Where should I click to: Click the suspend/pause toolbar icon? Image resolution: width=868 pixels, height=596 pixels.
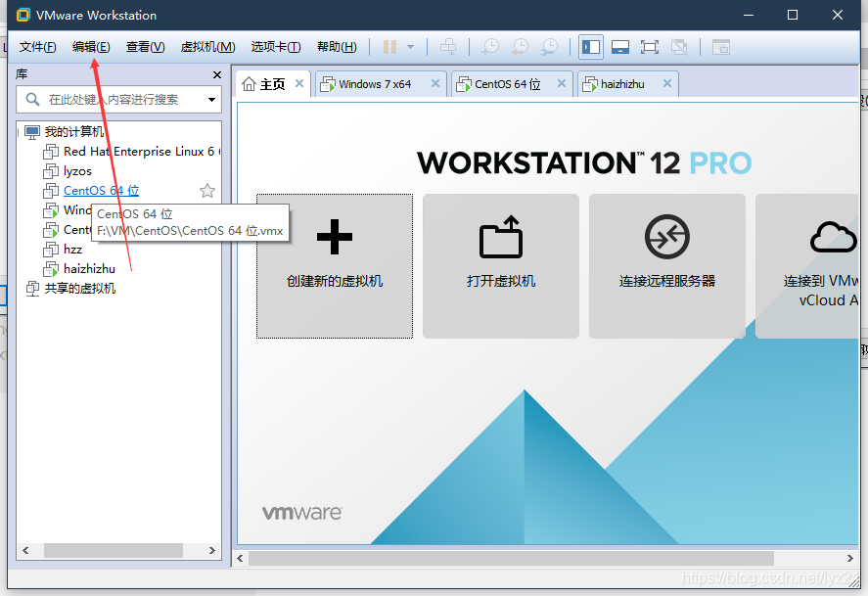(x=389, y=47)
